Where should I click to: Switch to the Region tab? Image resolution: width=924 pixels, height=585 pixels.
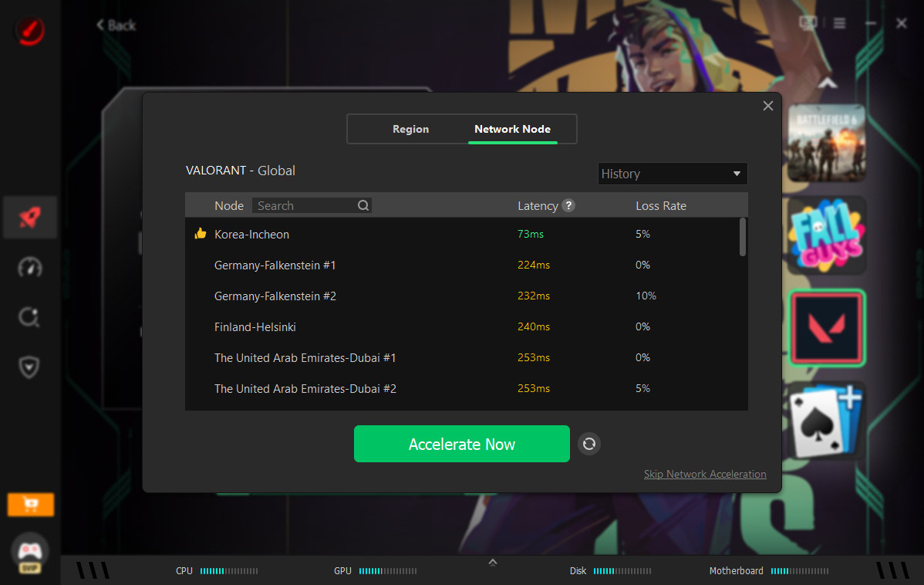(x=411, y=129)
